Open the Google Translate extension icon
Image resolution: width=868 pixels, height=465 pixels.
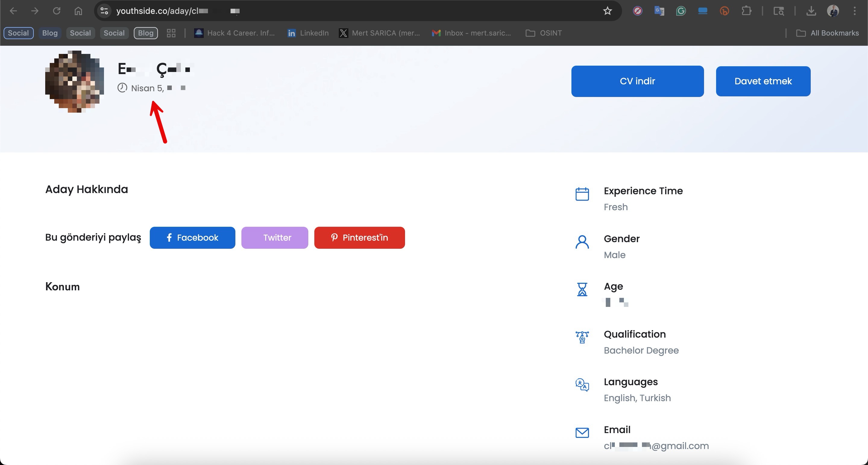pos(659,11)
